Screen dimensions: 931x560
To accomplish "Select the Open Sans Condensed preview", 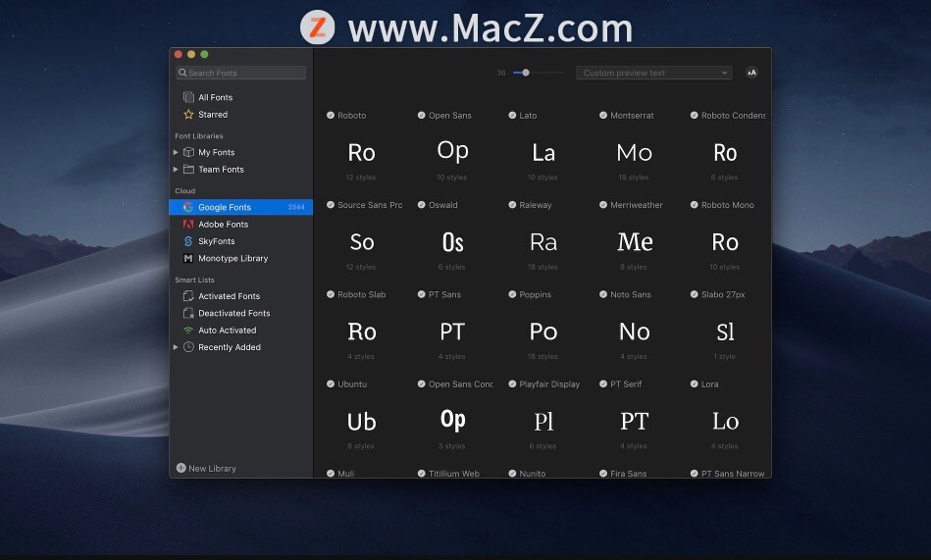I will click(x=452, y=419).
